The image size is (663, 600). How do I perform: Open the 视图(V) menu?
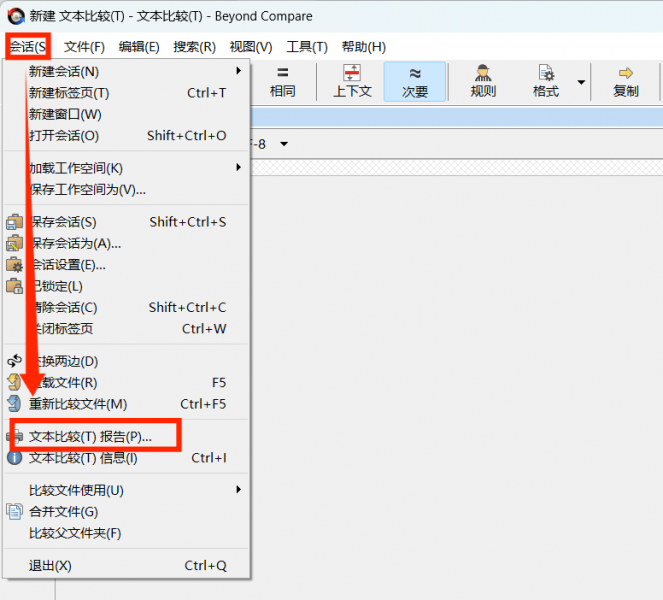pyautogui.click(x=251, y=47)
